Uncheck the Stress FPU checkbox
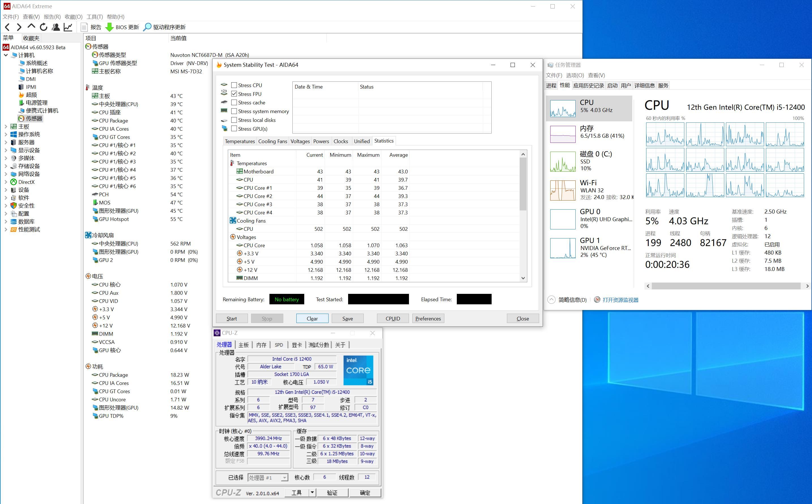Screen dimensions: 812x504 coord(234,94)
